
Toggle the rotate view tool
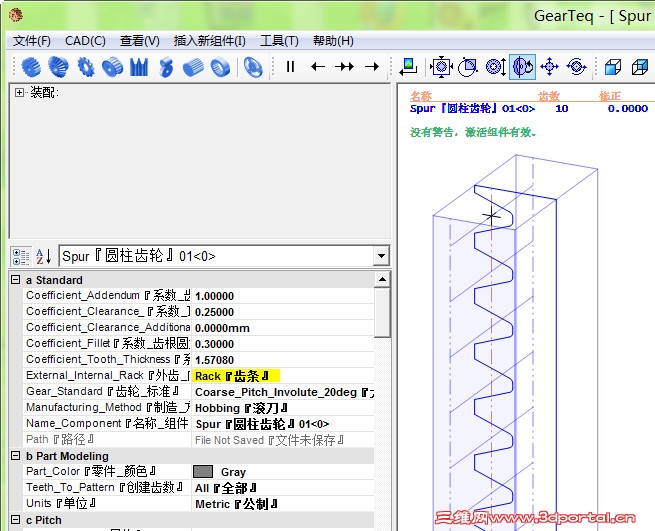(523, 67)
